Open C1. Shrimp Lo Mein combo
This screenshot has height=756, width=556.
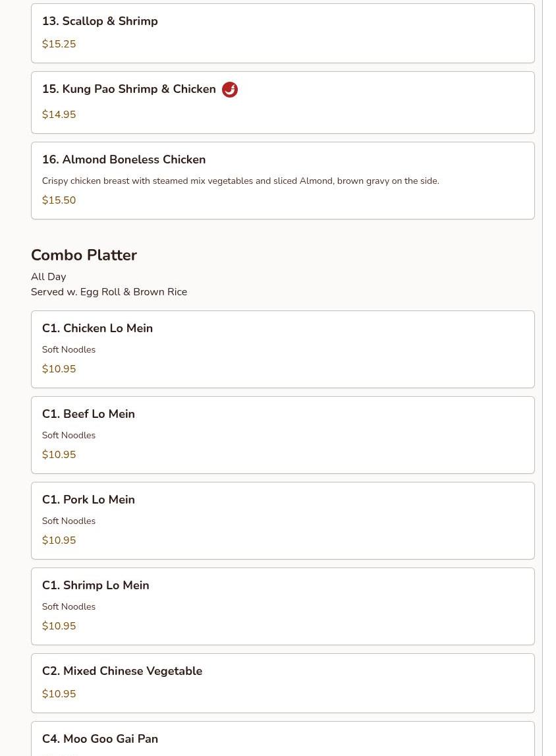(x=283, y=606)
